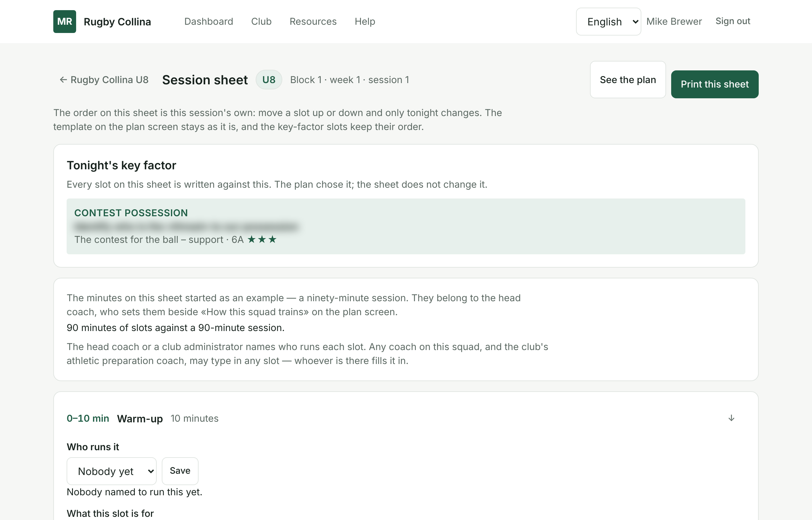
Task: Click the U8 age-group badge
Action: 269,80
